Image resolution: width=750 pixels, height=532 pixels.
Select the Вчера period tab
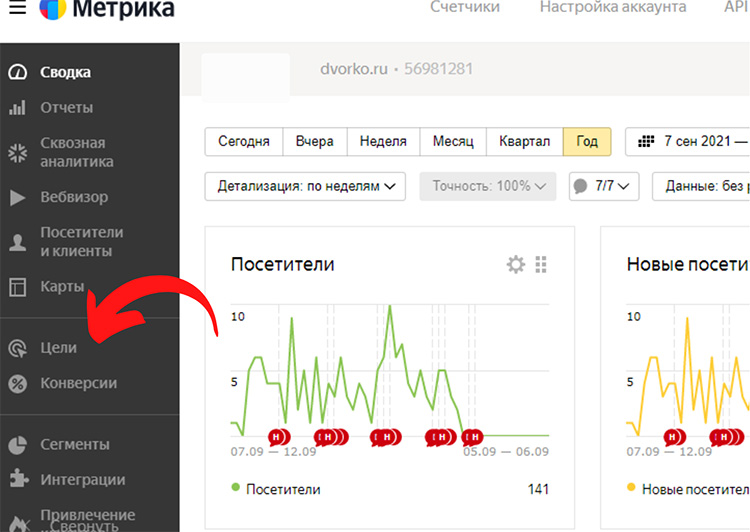click(x=315, y=142)
